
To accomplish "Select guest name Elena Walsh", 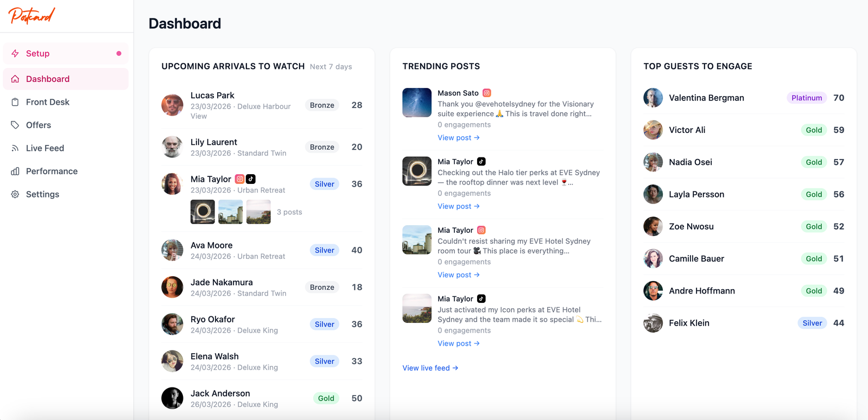I will [214, 357].
